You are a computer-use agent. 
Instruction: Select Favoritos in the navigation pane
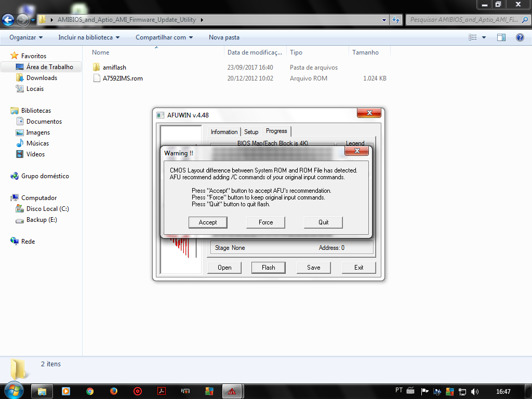click(x=33, y=56)
